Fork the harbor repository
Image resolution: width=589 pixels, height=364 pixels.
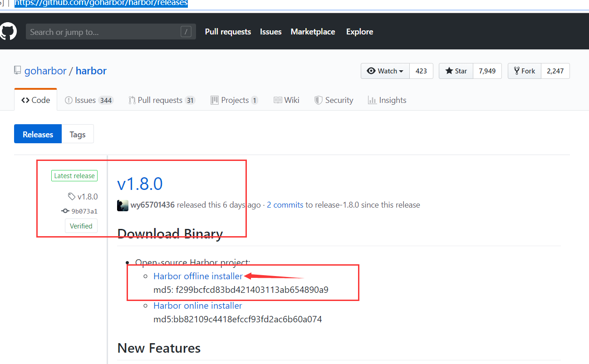click(525, 71)
